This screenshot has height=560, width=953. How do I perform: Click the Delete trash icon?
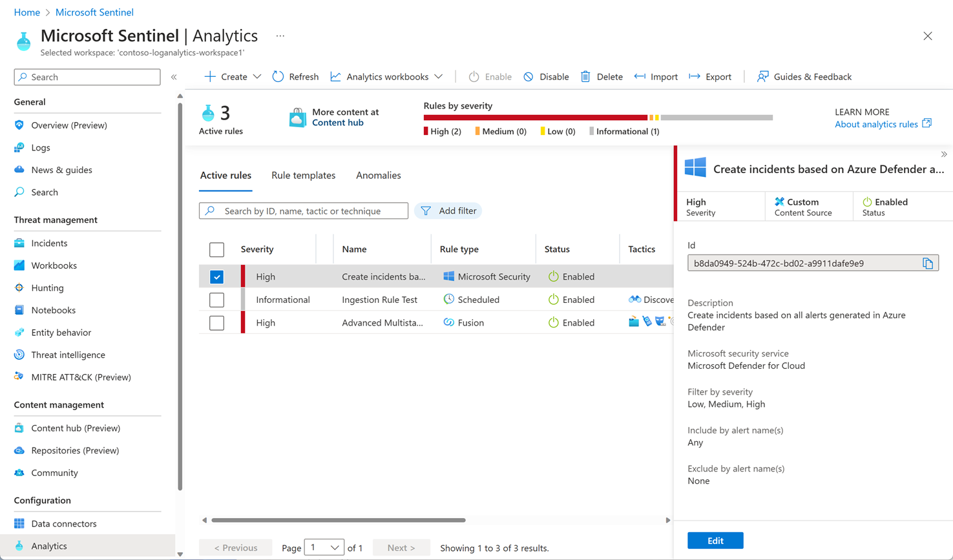coord(585,77)
